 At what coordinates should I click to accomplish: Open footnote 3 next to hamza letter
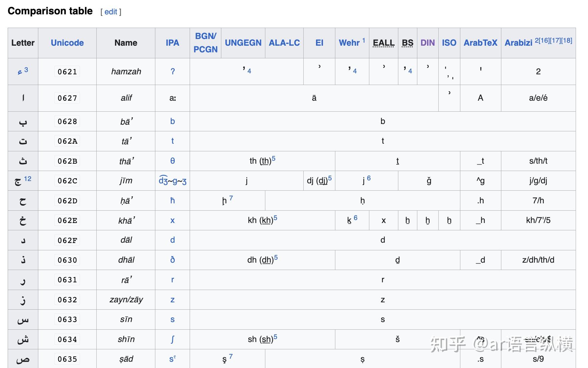26,70
